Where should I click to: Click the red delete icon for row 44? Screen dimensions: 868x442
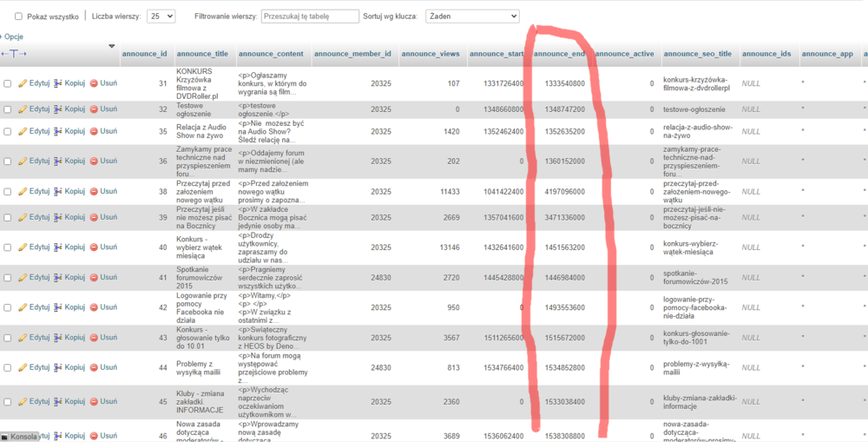click(x=94, y=367)
